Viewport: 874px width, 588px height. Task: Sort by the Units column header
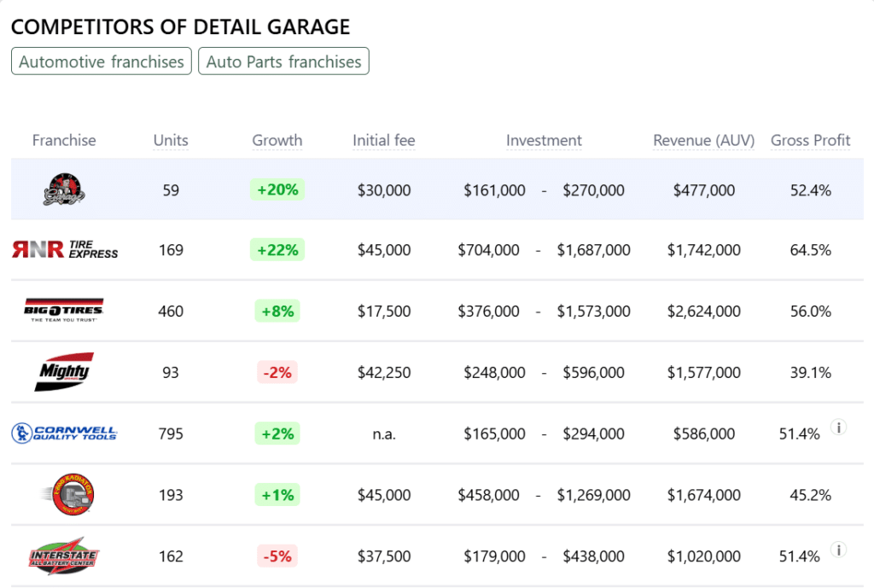pyautogui.click(x=171, y=141)
